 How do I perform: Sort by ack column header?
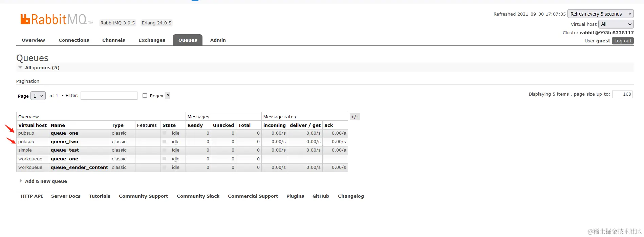coord(329,125)
